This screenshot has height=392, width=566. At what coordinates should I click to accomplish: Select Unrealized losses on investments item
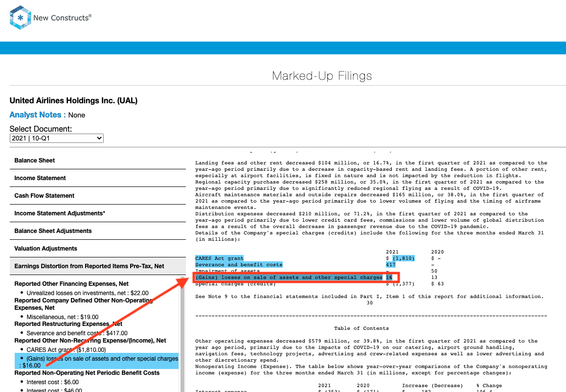click(88, 293)
